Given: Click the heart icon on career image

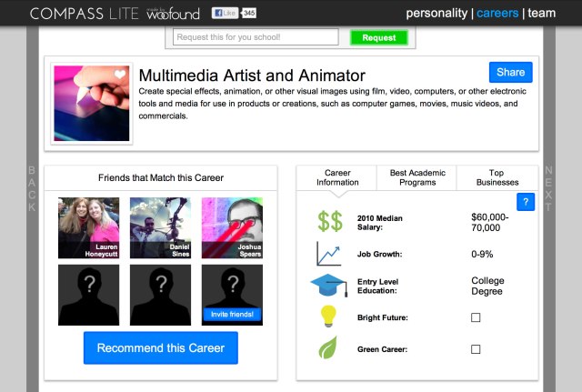Looking at the screenshot, I should pos(120,75).
